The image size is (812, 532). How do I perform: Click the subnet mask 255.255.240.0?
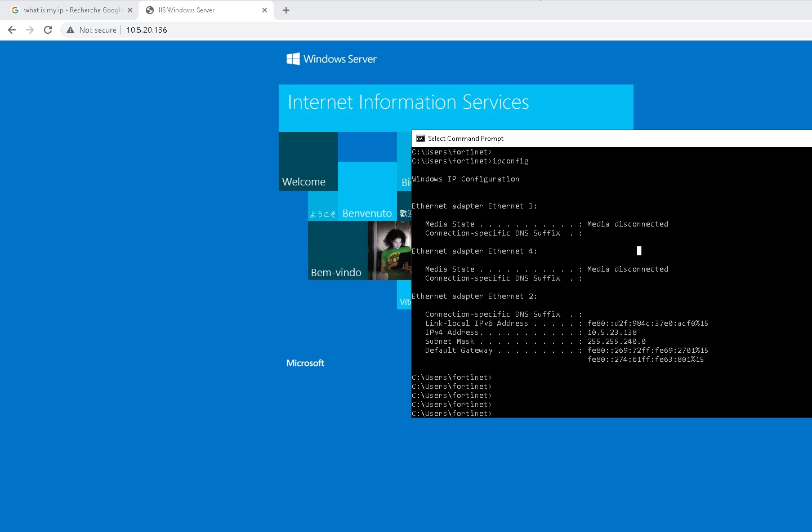[617, 342]
